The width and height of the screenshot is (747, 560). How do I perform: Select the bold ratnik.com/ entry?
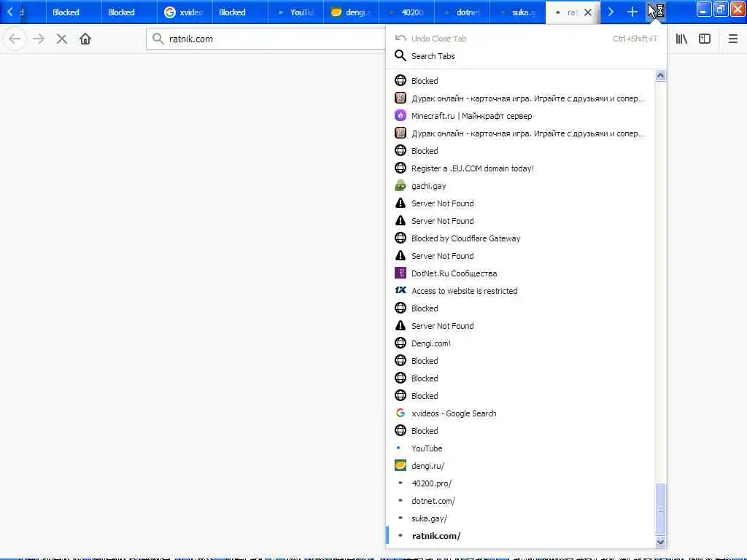click(x=521, y=536)
